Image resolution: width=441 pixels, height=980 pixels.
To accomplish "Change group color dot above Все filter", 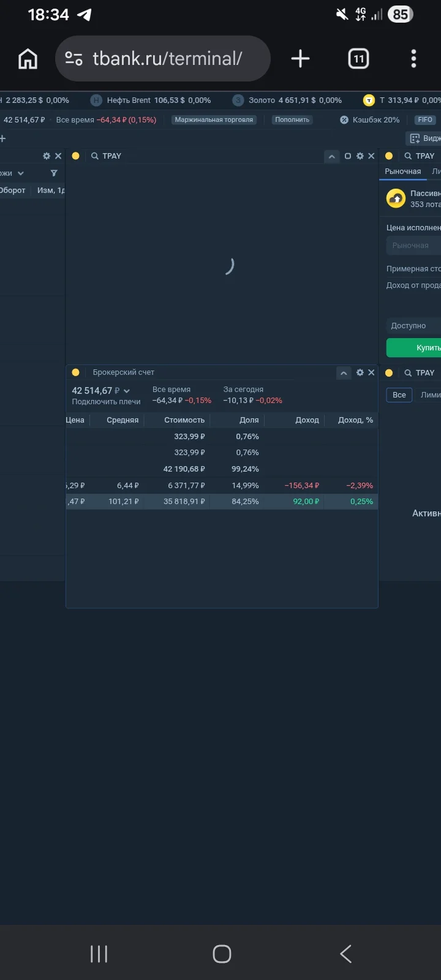I will [x=389, y=373].
